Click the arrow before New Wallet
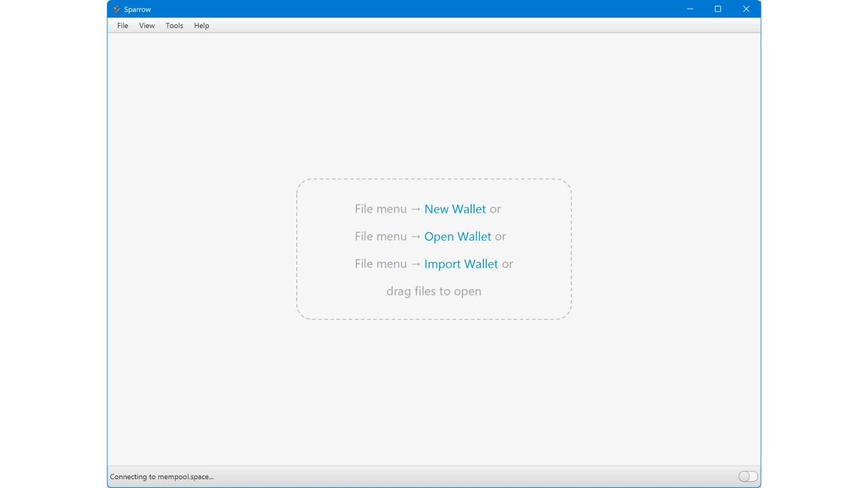The height and width of the screenshot is (488, 868). click(x=416, y=209)
